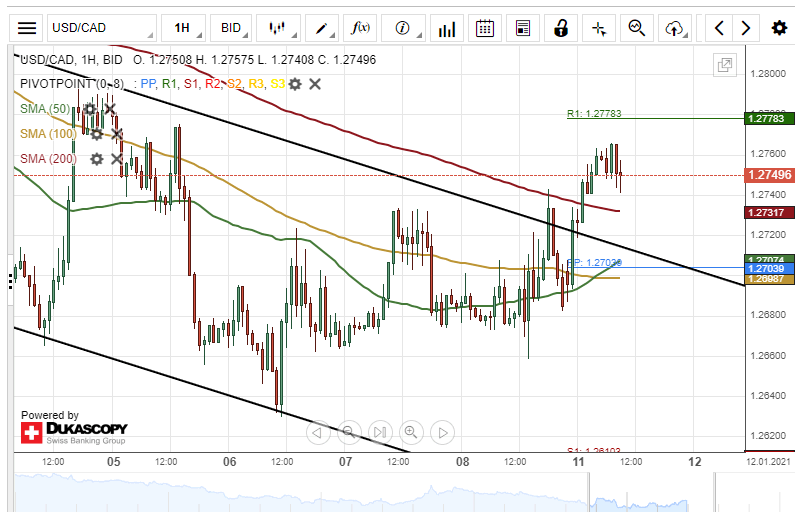Click the dark red 1.27317 price tag

(x=769, y=213)
